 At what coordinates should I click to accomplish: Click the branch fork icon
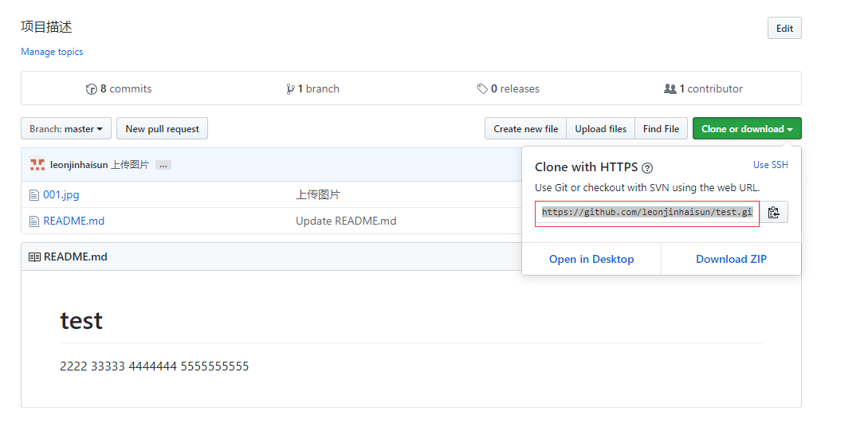pyautogui.click(x=290, y=89)
